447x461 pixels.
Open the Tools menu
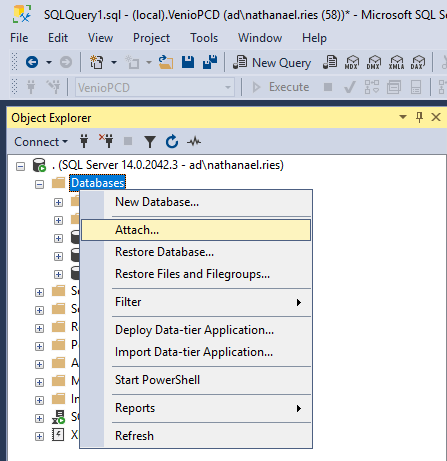tap(204, 38)
